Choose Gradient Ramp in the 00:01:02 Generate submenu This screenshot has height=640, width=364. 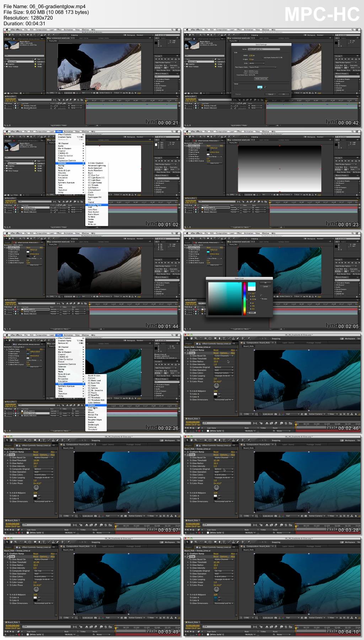96,205
